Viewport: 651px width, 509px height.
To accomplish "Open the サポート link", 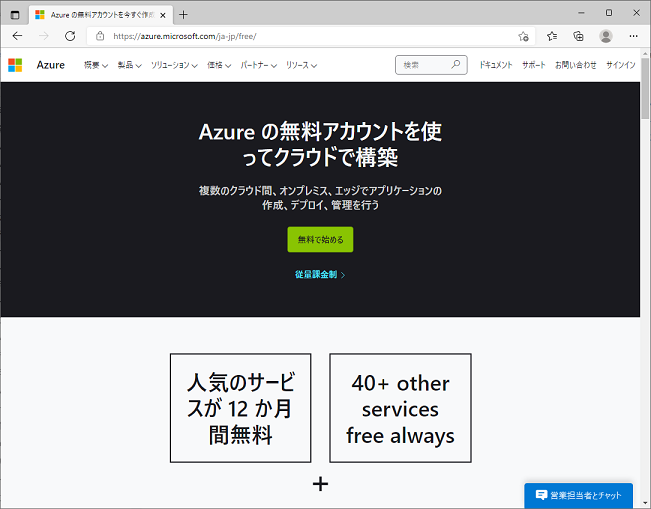I will [534, 65].
